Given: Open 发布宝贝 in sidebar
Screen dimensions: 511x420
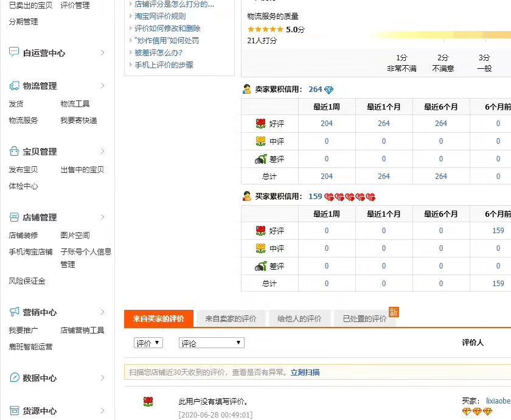Looking at the screenshot, I should [x=24, y=170].
